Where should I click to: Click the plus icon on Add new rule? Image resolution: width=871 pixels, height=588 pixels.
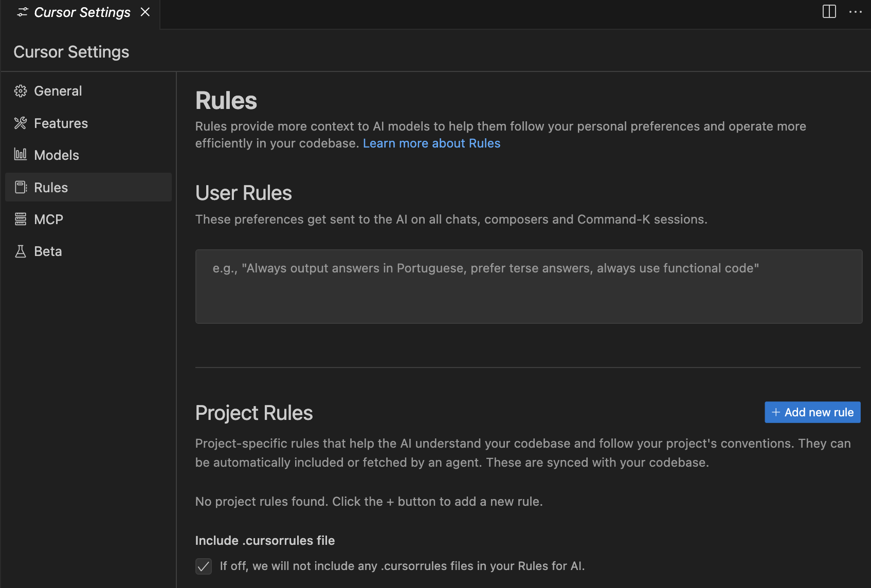(x=776, y=412)
